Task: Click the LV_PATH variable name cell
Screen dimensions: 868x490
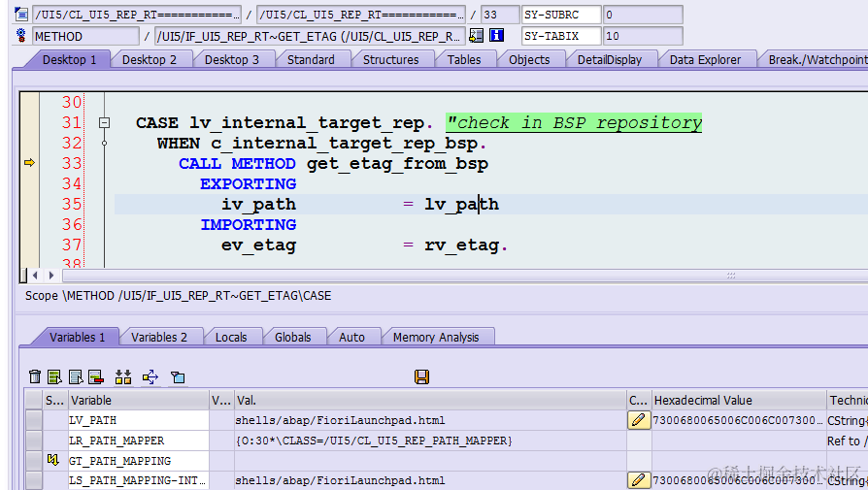Action: pyautogui.click(x=139, y=420)
